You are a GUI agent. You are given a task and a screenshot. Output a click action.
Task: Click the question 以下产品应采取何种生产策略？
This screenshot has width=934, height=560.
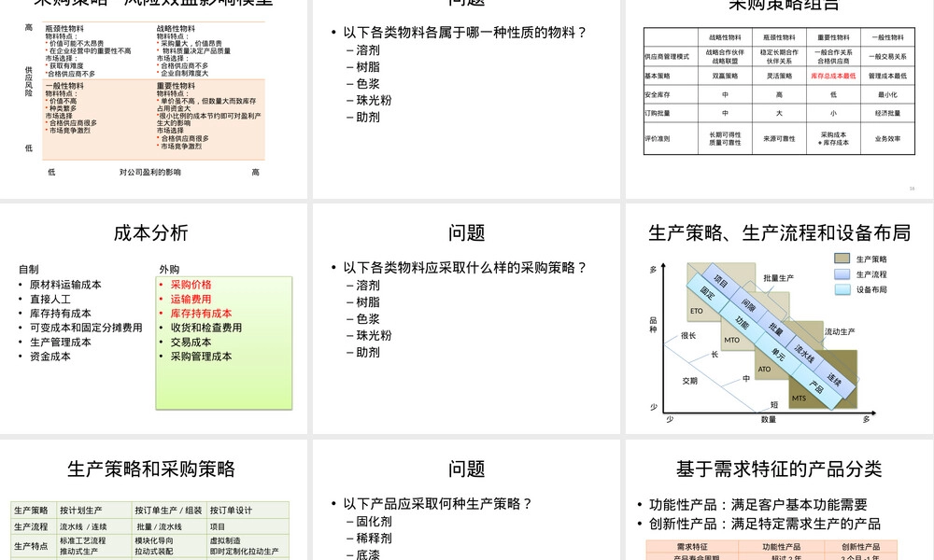tap(438, 503)
